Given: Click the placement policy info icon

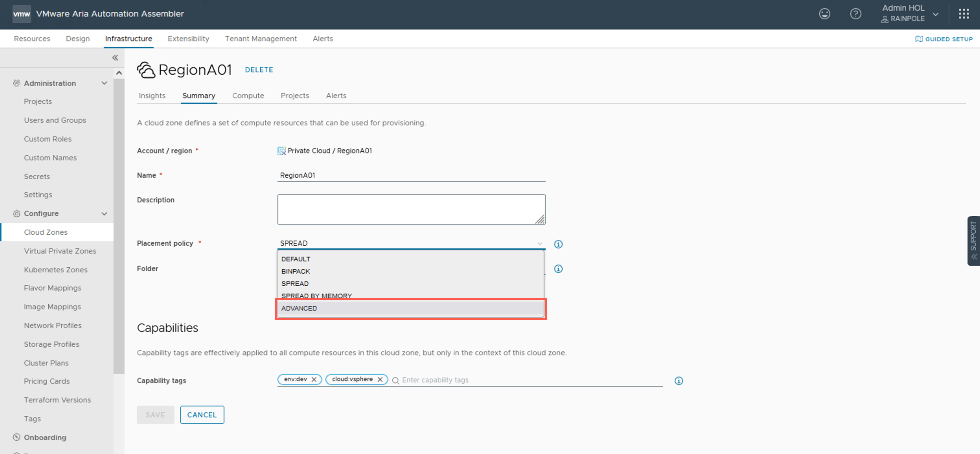Looking at the screenshot, I should point(558,244).
